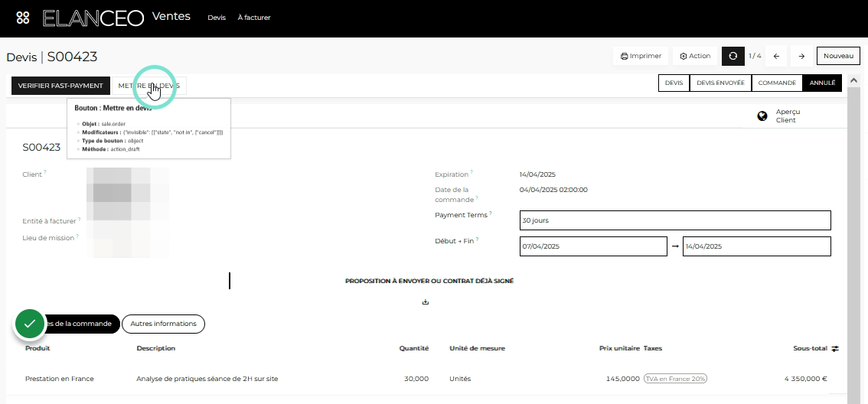The image size is (868, 404).
Task: Click Unité de mesure column header
Action: click(477, 348)
